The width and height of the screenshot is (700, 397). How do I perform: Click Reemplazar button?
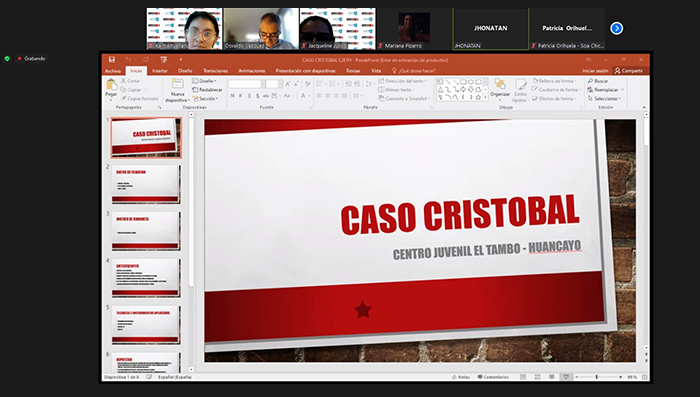coord(606,90)
